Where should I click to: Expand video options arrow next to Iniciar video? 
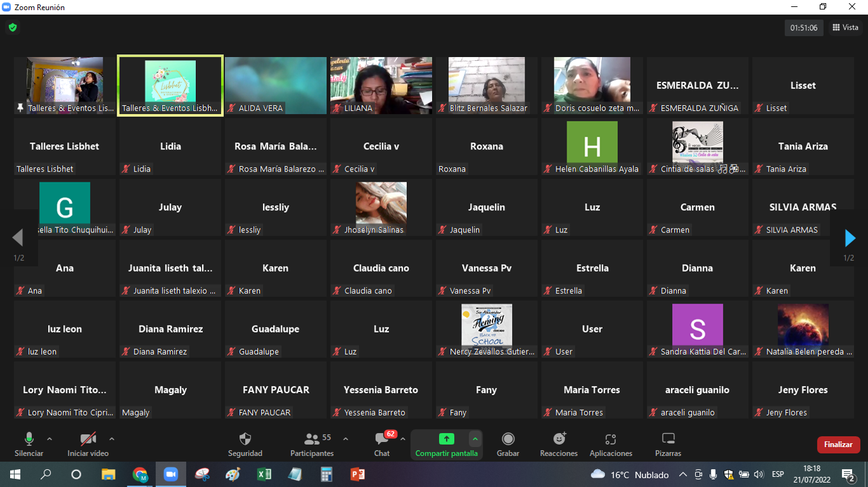112,439
